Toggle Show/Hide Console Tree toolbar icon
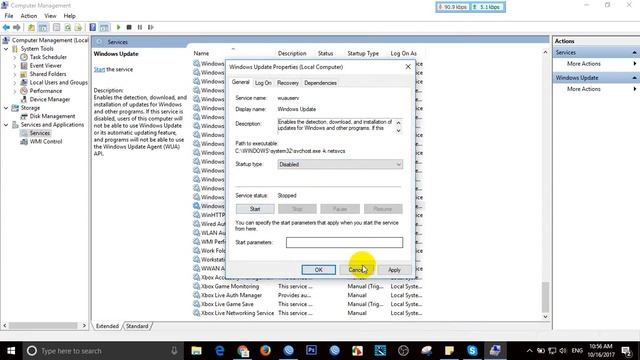This screenshot has height=360, width=640. click(x=43, y=27)
